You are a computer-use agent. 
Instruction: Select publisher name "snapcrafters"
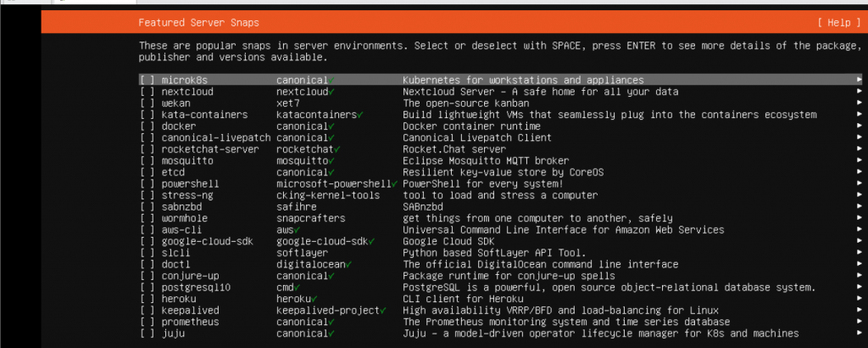[311, 218]
